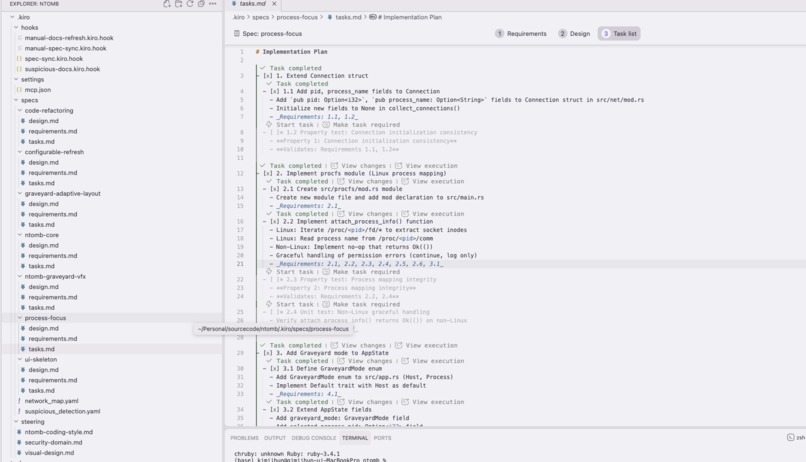Toggle checkbox for 3.2 Extend AppState fields
Screen dimensions: 806x462
tap(274, 410)
